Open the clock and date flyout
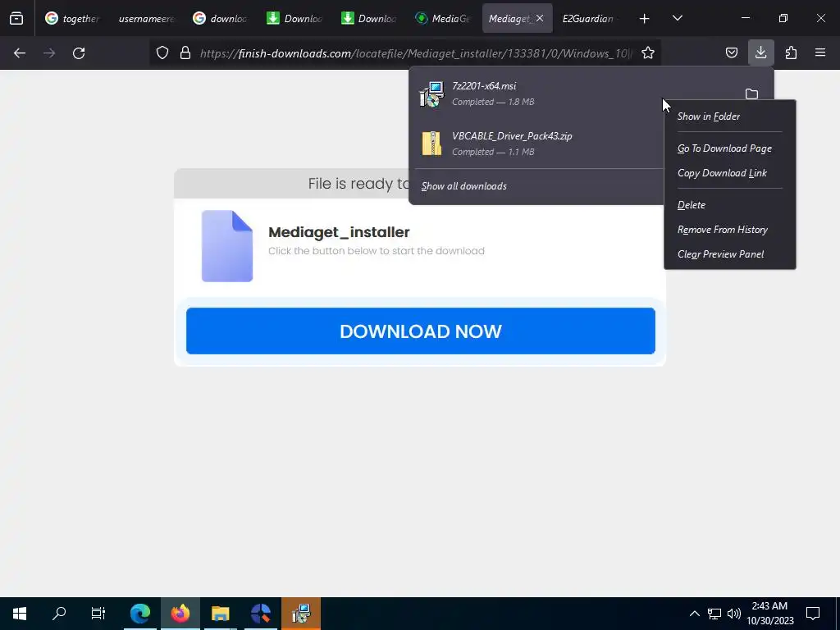840x630 pixels. click(x=769, y=614)
